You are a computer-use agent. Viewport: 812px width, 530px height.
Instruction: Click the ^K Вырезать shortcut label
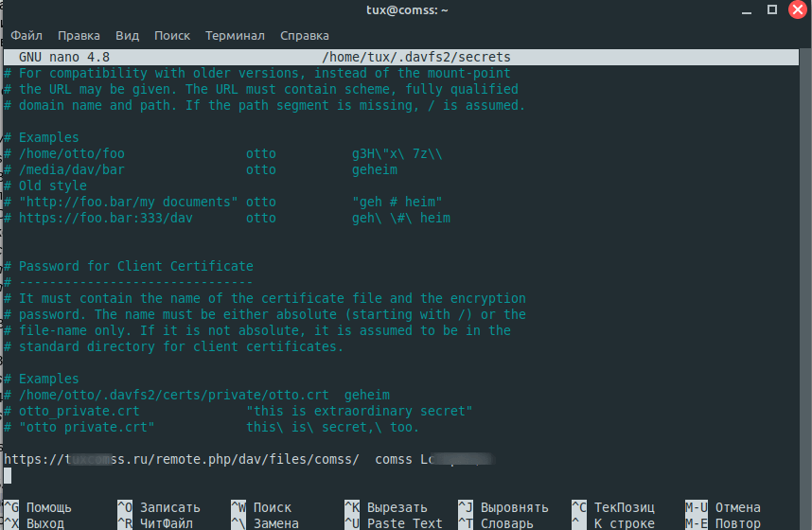point(385,507)
